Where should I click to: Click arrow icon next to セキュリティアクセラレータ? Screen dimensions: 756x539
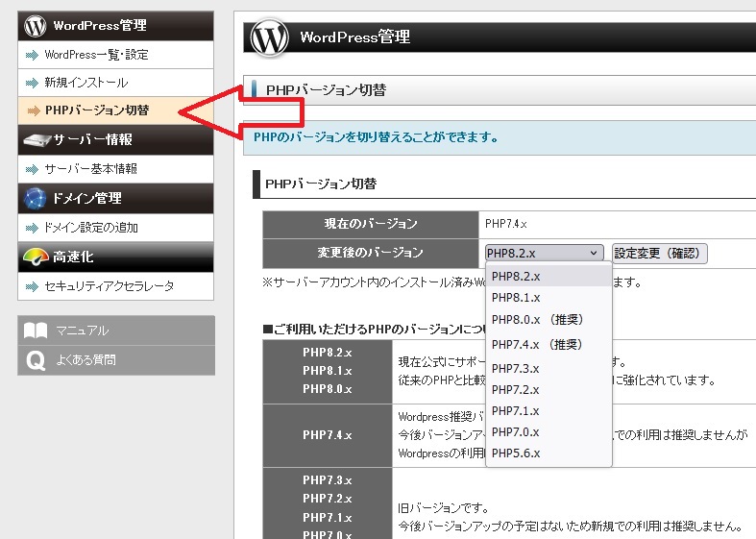click(32, 287)
